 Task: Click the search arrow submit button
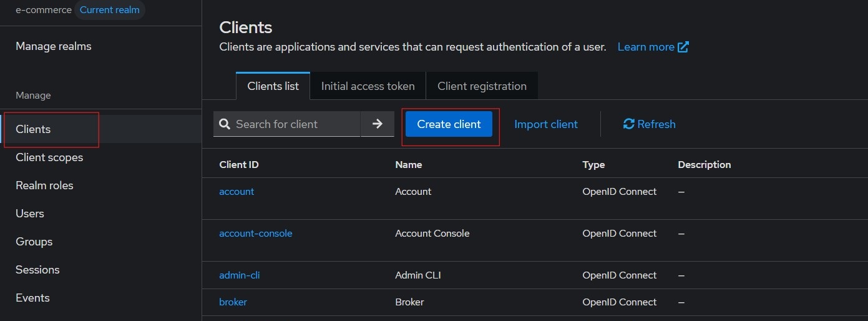click(377, 124)
